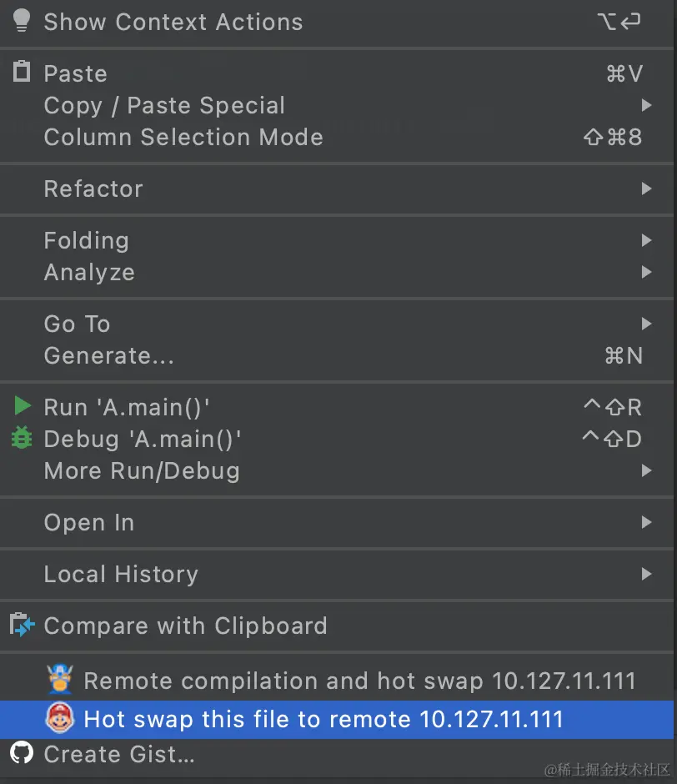This screenshot has width=677, height=784.
Task: Expand the Analyze submenu
Action: click(89, 273)
